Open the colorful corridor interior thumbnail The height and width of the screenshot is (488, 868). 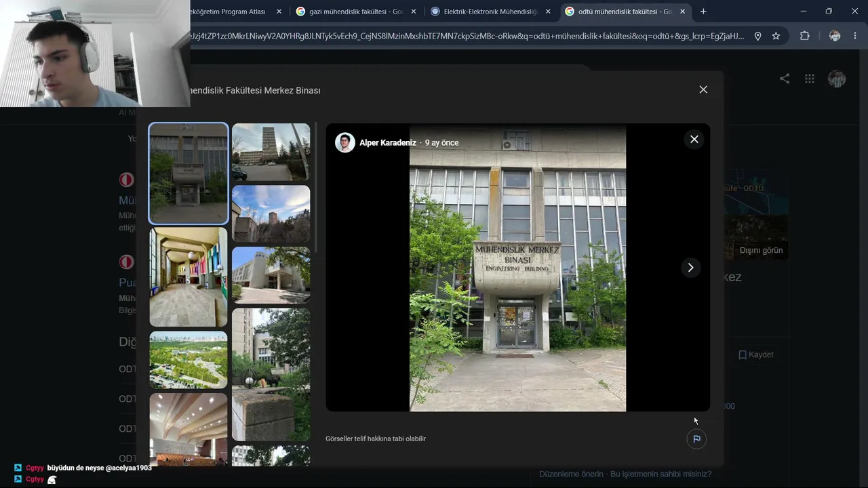(x=189, y=277)
